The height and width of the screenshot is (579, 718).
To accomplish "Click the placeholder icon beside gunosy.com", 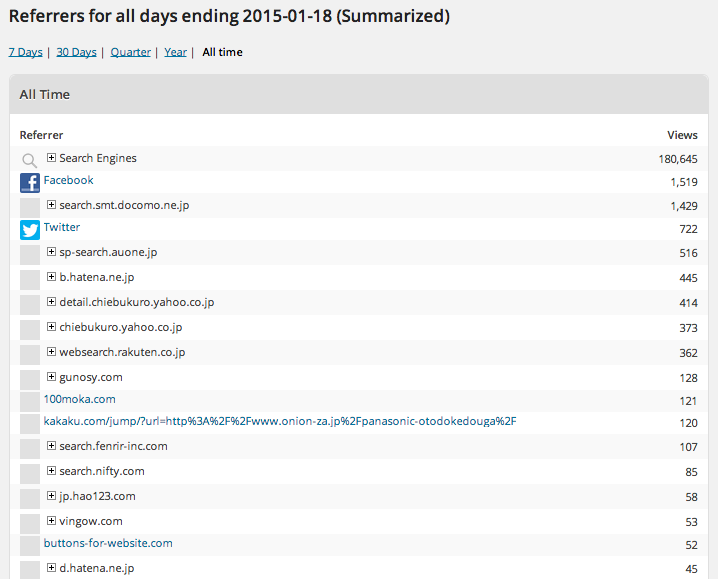I will (x=30, y=380).
